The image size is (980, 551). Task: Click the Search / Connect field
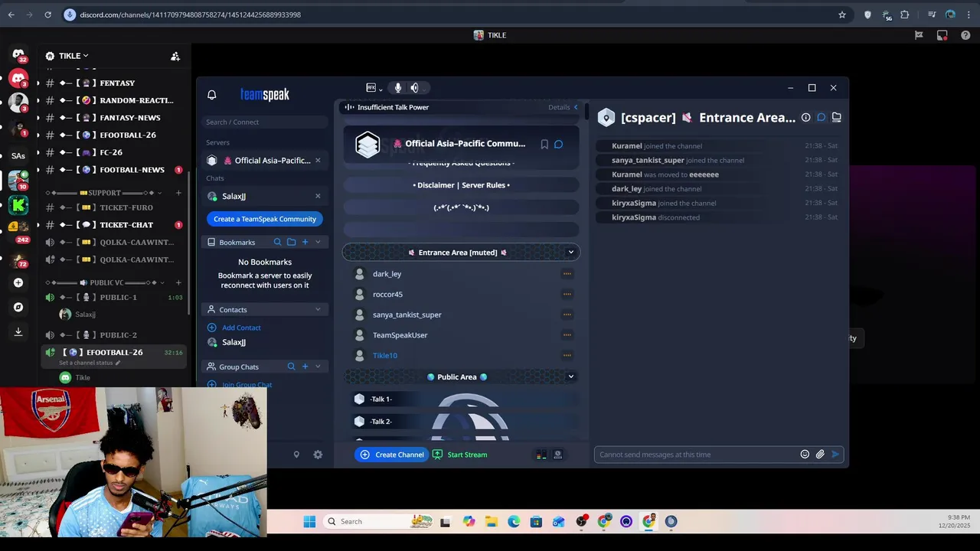pos(265,122)
